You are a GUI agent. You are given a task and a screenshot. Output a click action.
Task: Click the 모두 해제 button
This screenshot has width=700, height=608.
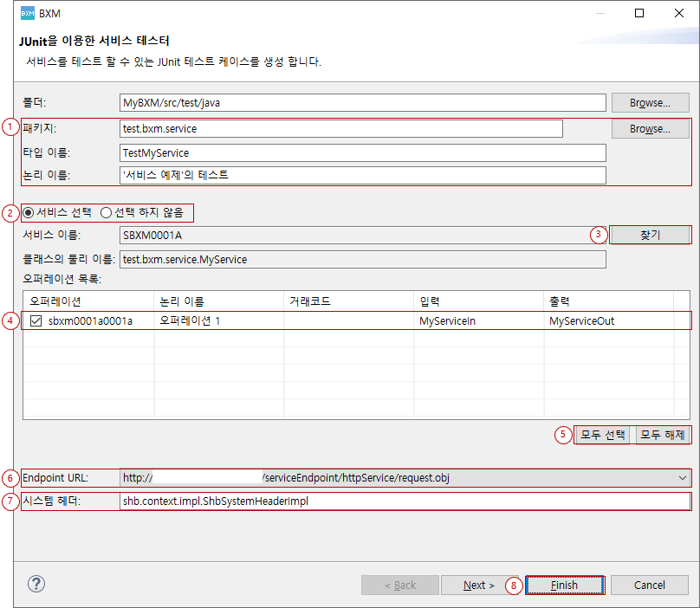click(662, 436)
